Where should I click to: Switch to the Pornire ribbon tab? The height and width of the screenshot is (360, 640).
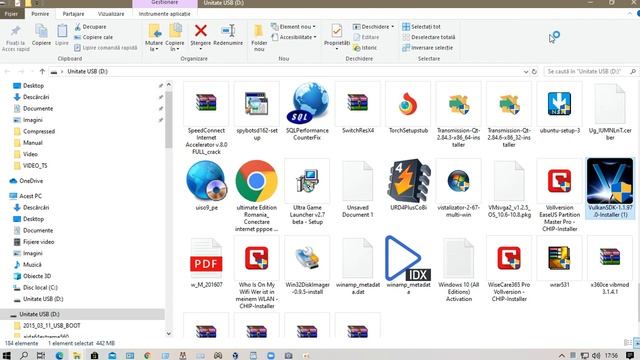click(40, 14)
